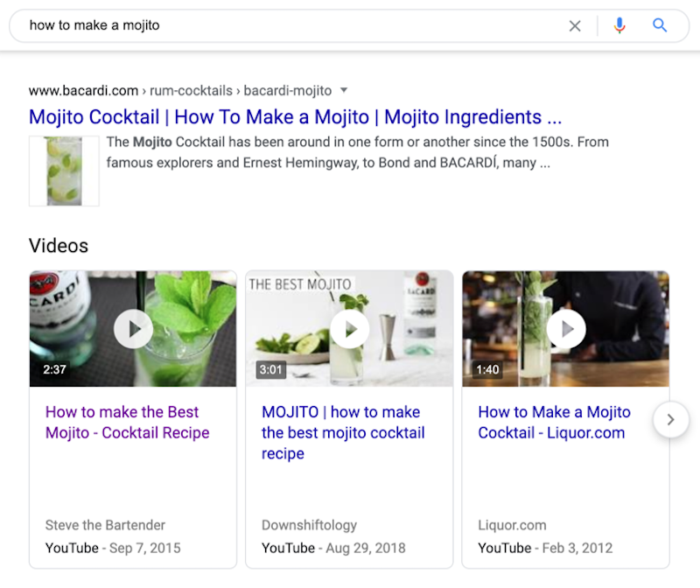This screenshot has width=700, height=588.
Task: Click the Videos section heading
Action: 59,246
